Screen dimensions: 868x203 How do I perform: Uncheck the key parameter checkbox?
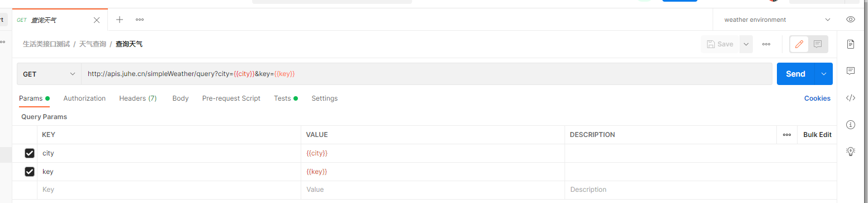click(30, 172)
